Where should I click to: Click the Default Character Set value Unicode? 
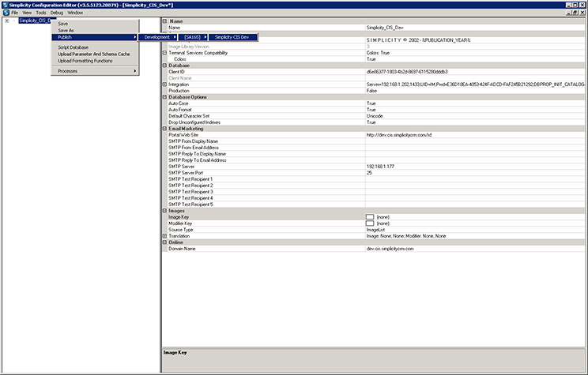[475, 116]
